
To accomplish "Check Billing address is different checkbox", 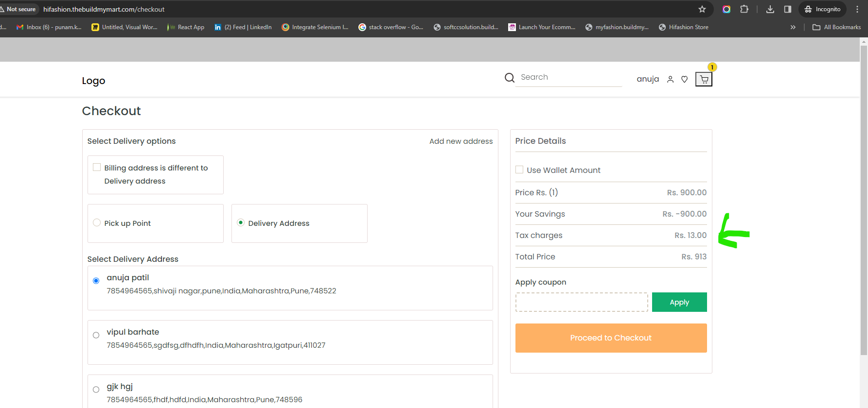I will [x=97, y=168].
